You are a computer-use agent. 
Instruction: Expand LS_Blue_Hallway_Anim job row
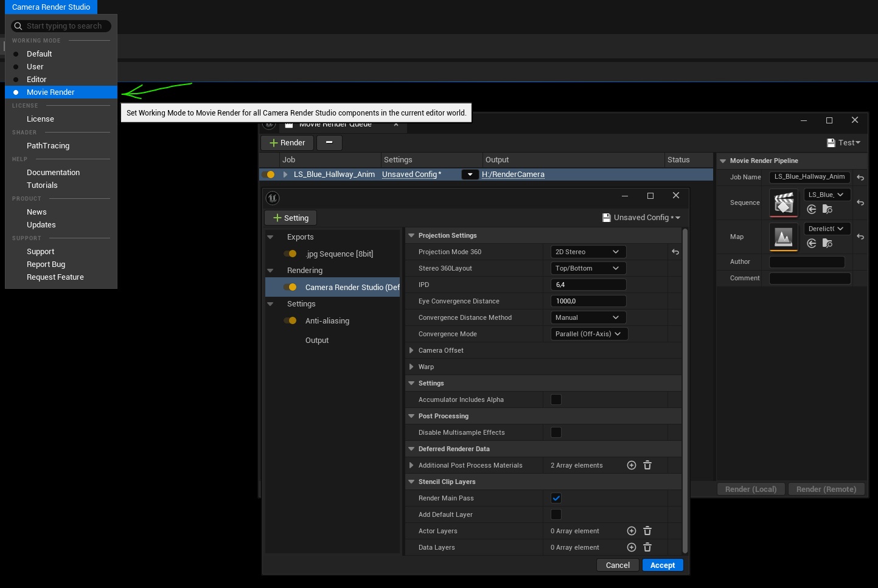pos(285,175)
